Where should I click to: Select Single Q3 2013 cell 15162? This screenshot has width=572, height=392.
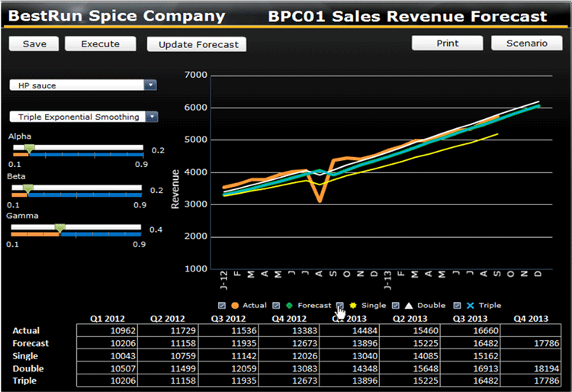tap(471, 356)
